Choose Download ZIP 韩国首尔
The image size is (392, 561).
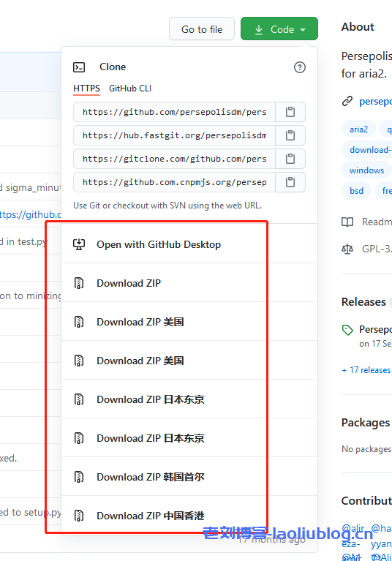[x=189, y=477]
